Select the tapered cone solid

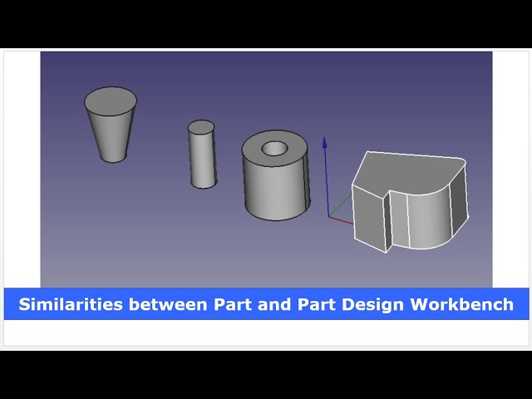click(111, 131)
